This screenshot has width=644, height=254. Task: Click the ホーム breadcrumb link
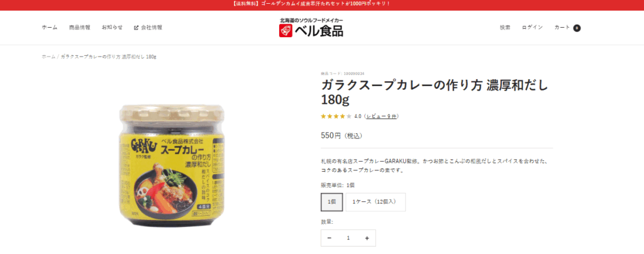(x=48, y=56)
